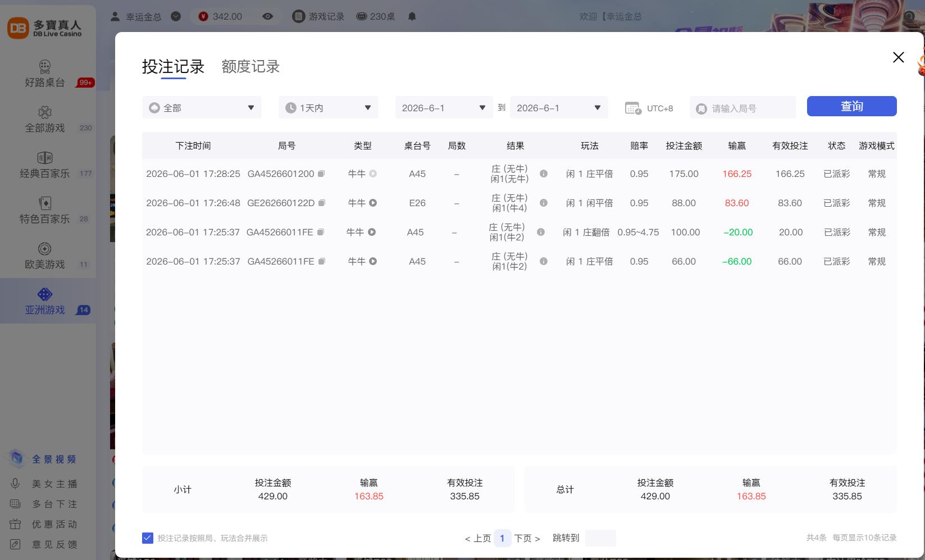Viewport: 925px width, 560px height.
Task: Play replay for the 100.00 bet row
Action: tap(372, 232)
